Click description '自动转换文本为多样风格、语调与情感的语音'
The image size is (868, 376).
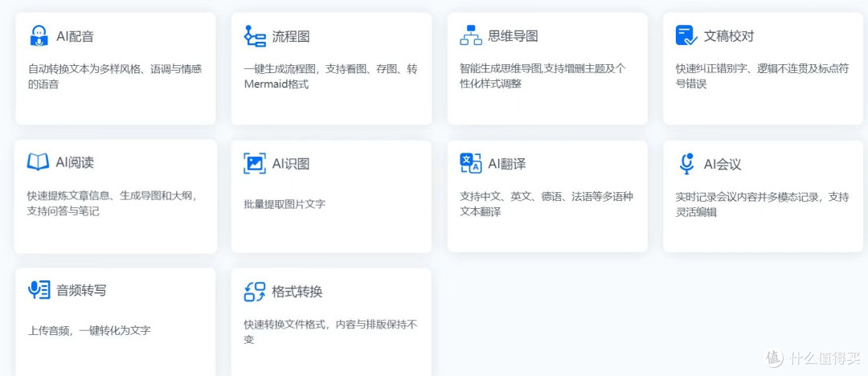(x=115, y=77)
